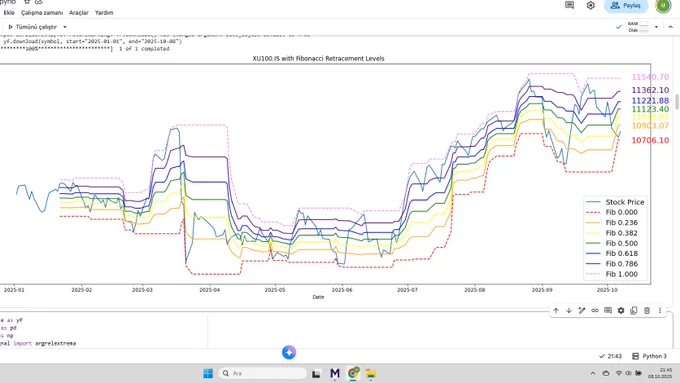680x383 pixels.
Task: Open Colab settings with the top gear icon
Action: [591, 5]
